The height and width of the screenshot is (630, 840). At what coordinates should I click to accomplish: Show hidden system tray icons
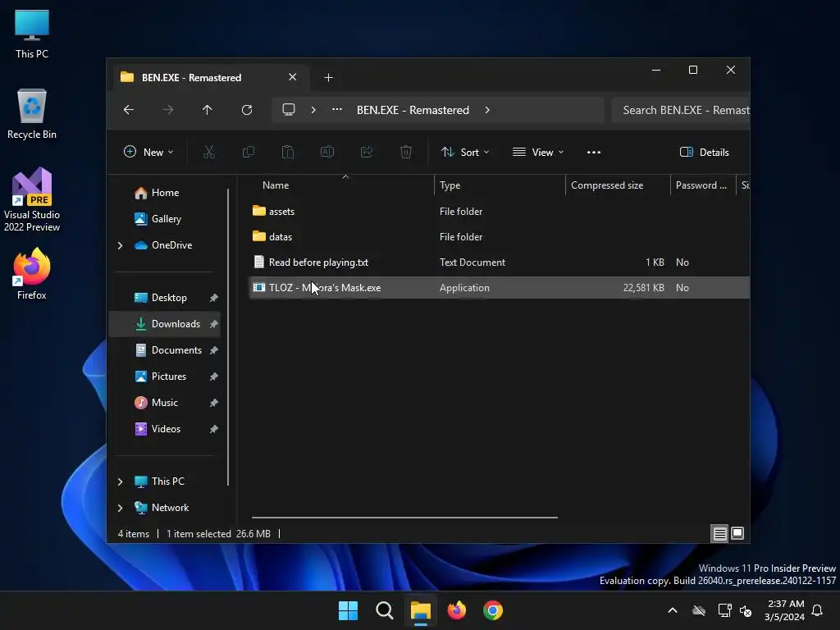click(673, 610)
